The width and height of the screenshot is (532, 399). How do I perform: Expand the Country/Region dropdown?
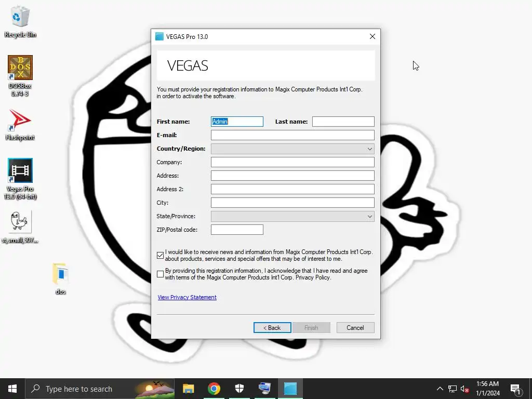[x=292, y=149]
